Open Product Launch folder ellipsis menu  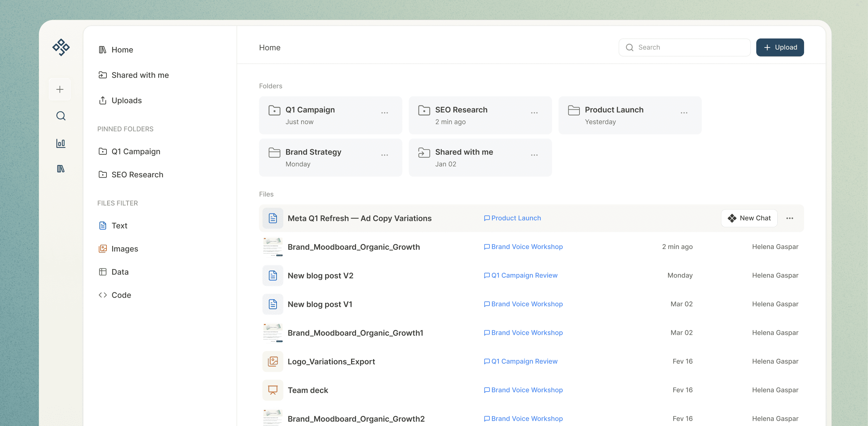[x=684, y=113]
